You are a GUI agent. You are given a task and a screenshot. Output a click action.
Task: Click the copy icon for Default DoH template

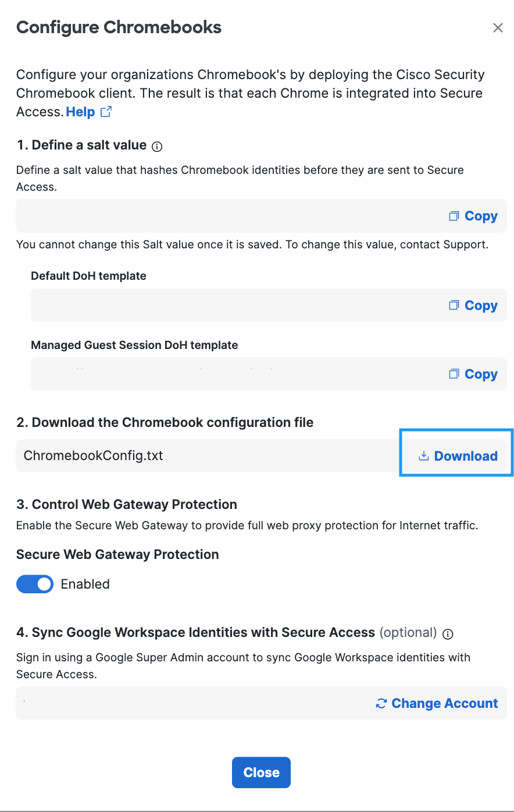coord(454,305)
